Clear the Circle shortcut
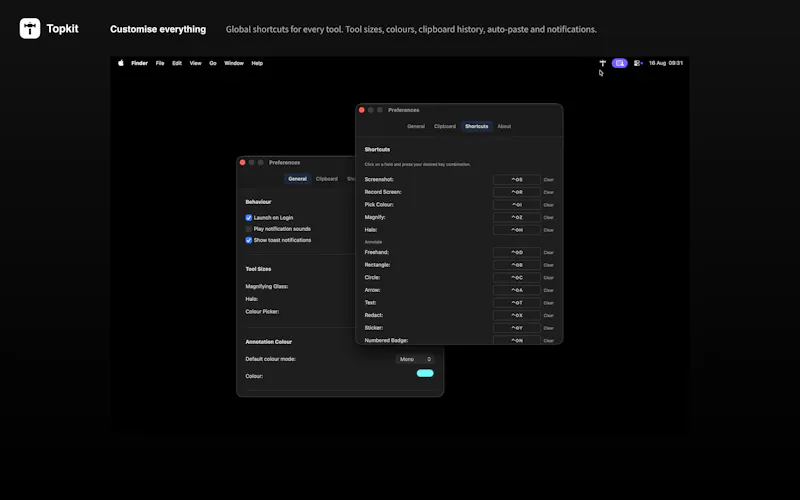This screenshot has width=800, height=500. 548,278
